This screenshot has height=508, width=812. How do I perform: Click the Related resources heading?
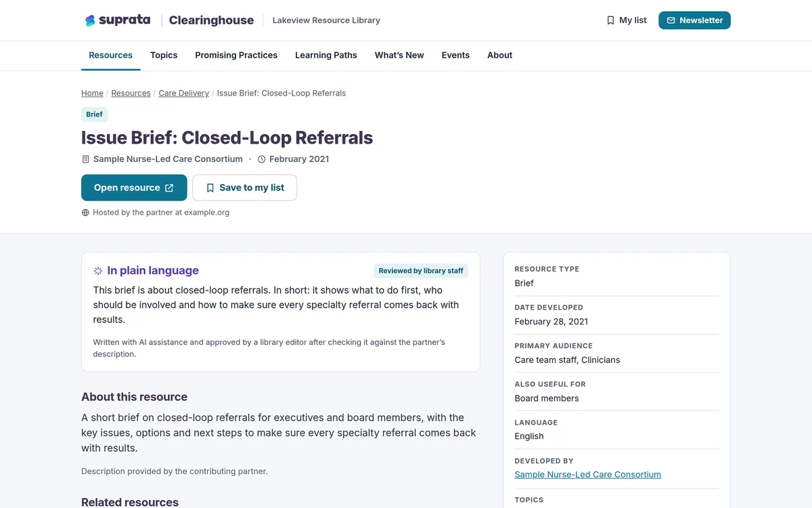[130, 502]
